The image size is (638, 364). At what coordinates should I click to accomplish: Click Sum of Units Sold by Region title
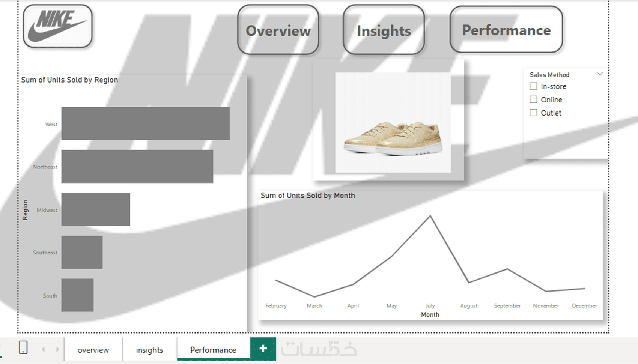(69, 80)
